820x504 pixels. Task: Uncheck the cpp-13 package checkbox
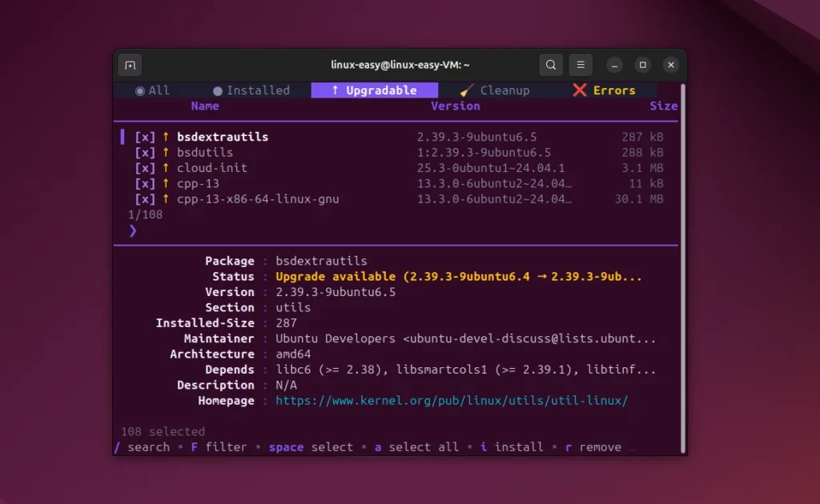(145, 183)
